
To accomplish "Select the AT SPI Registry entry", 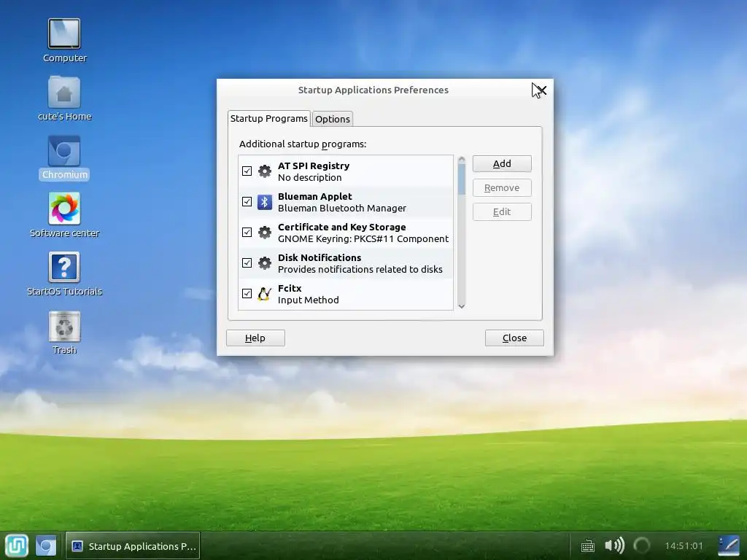I will click(346, 171).
